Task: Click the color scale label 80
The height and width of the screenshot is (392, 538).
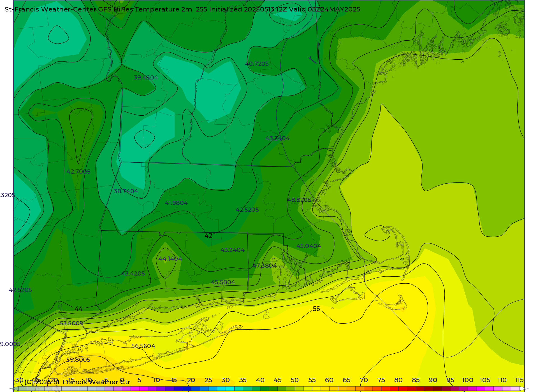Action: pos(398,380)
